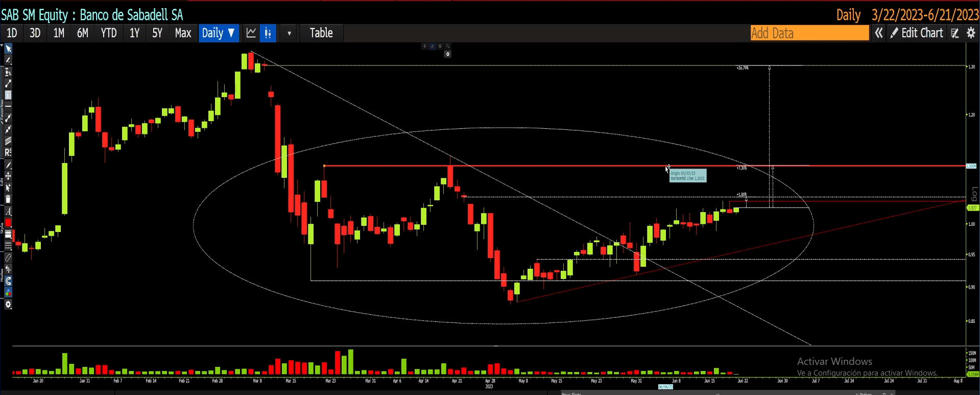The image size is (980, 395).
Task: Open the multicolor palette mode icon
Action: click(8, 292)
